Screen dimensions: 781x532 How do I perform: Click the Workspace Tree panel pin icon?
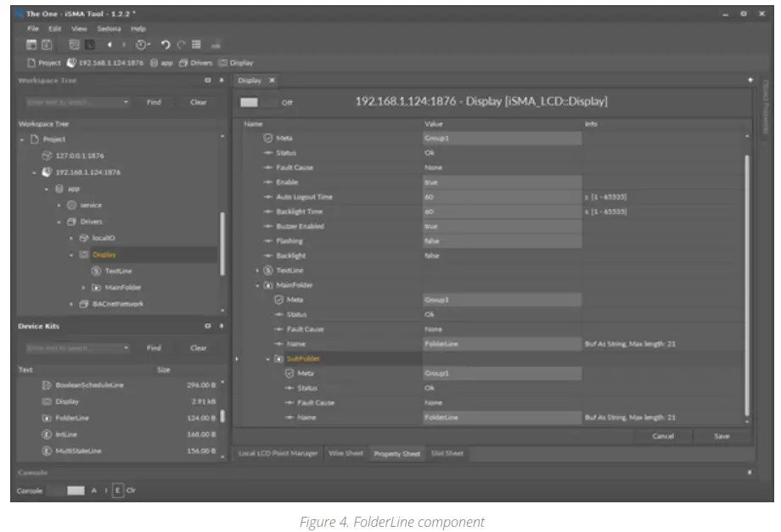point(222,80)
